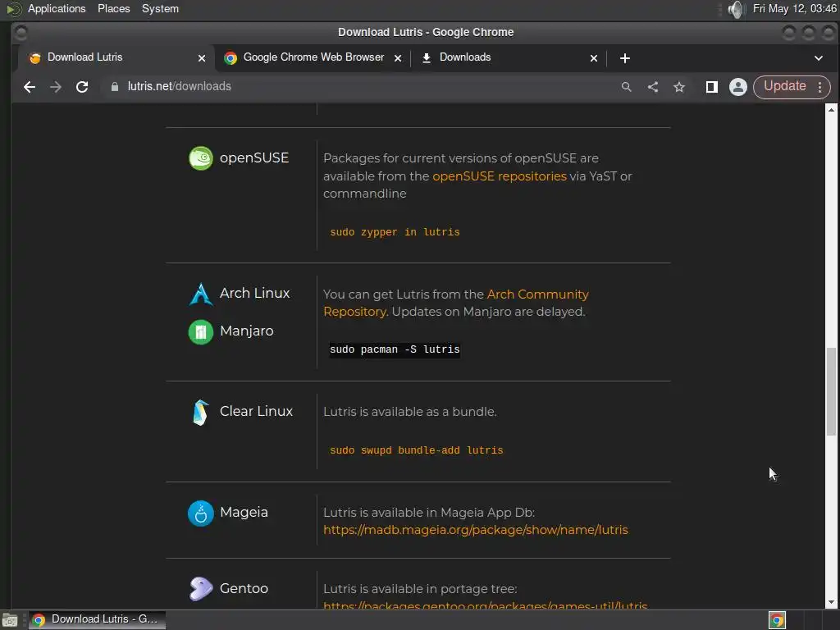Click the Manjaro heading text
The width and height of the screenshot is (840, 630).
coord(246,331)
